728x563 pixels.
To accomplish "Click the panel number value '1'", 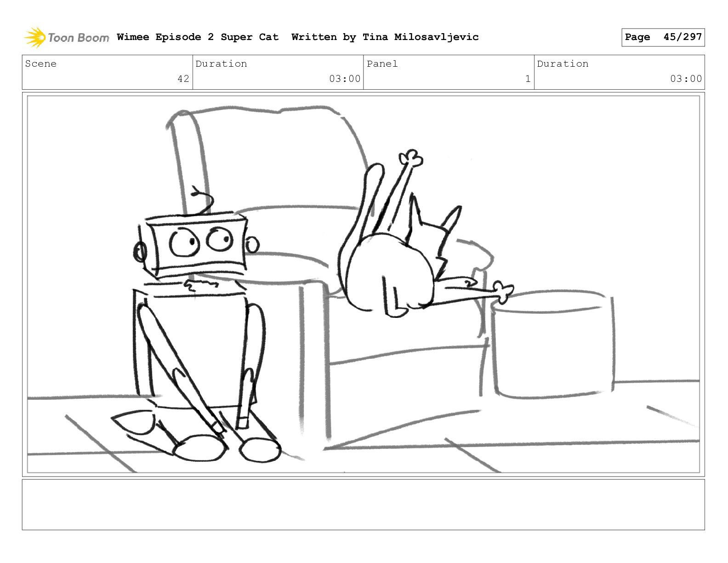I will [x=528, y=79].
